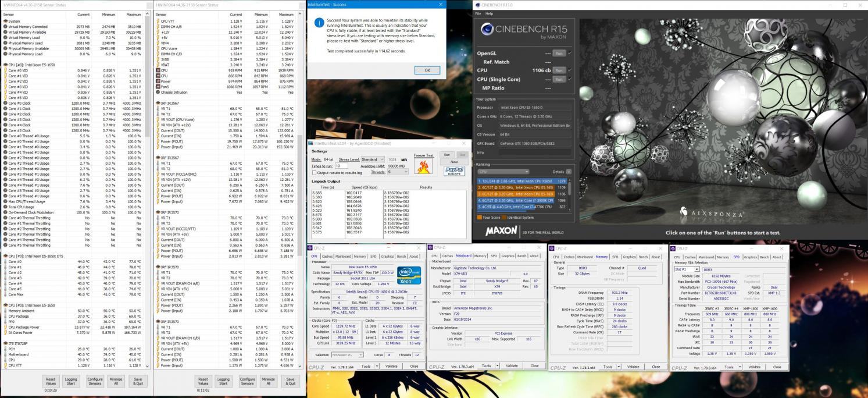Click the CPU Package Power sensor icon

tap(5, 328)
